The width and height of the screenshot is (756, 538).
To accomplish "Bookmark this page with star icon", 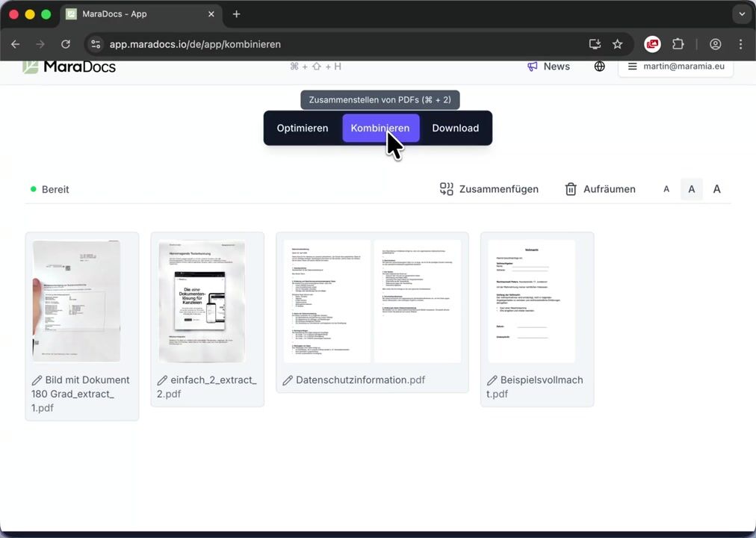I will [x=617, y=44].
